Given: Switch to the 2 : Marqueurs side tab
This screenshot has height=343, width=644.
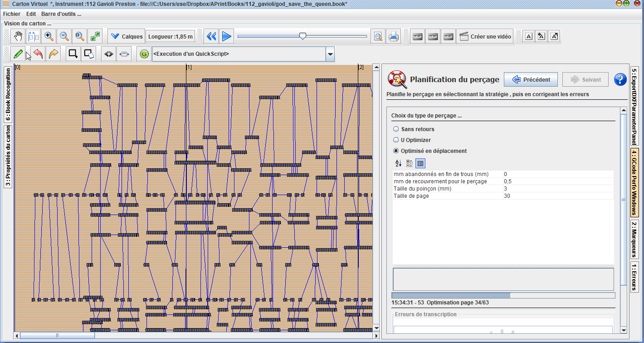Looking at the screenshot, I should tap(634, 239).
